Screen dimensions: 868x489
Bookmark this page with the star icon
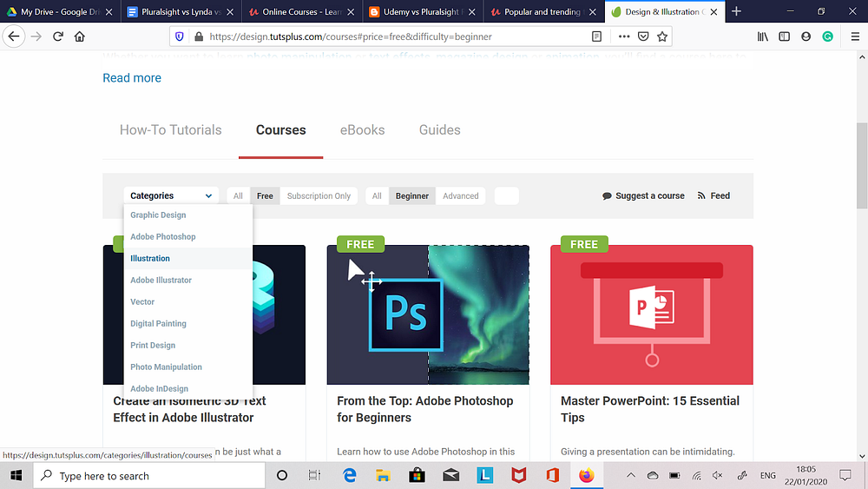(662, 36)
